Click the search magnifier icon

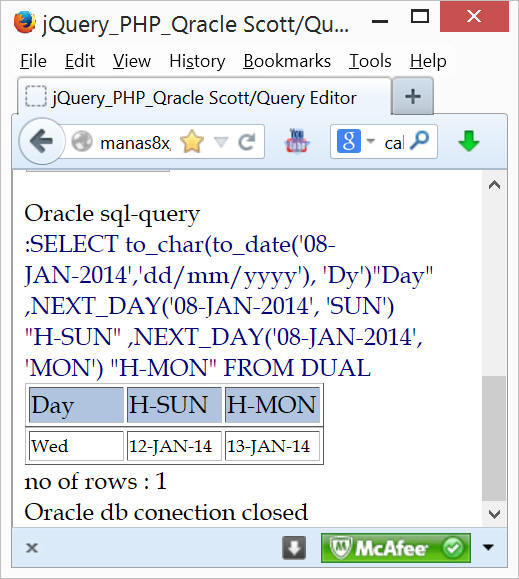click(x=420, y=141)
